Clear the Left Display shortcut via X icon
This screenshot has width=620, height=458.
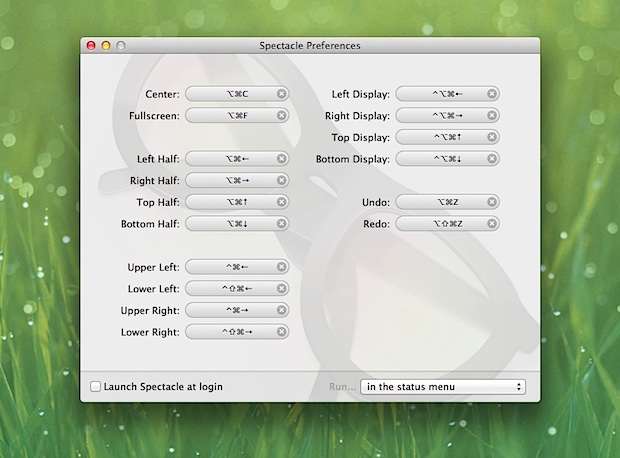click(492, 94)
